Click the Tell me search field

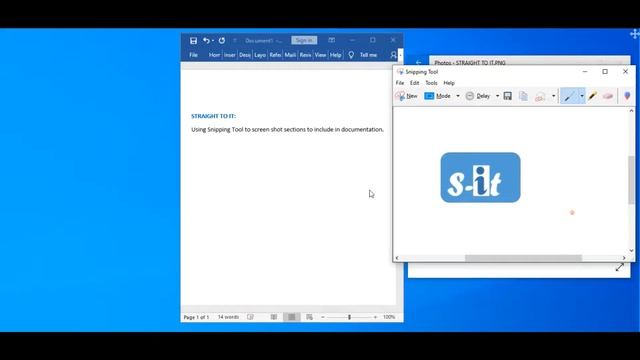pyautogui.click(x=368, y=55)
